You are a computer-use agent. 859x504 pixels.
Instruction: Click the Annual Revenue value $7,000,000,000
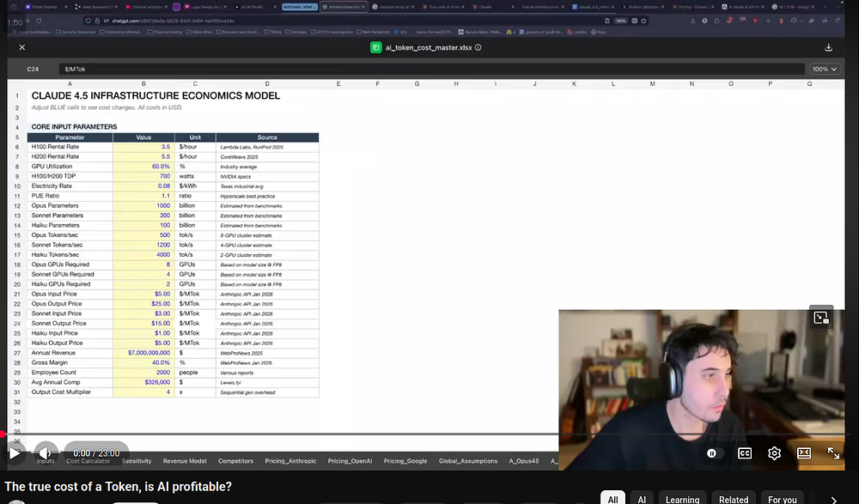tap(143, 353)
